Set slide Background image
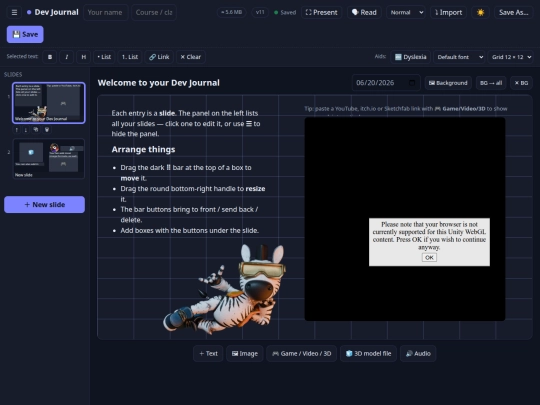 (448, 83)
